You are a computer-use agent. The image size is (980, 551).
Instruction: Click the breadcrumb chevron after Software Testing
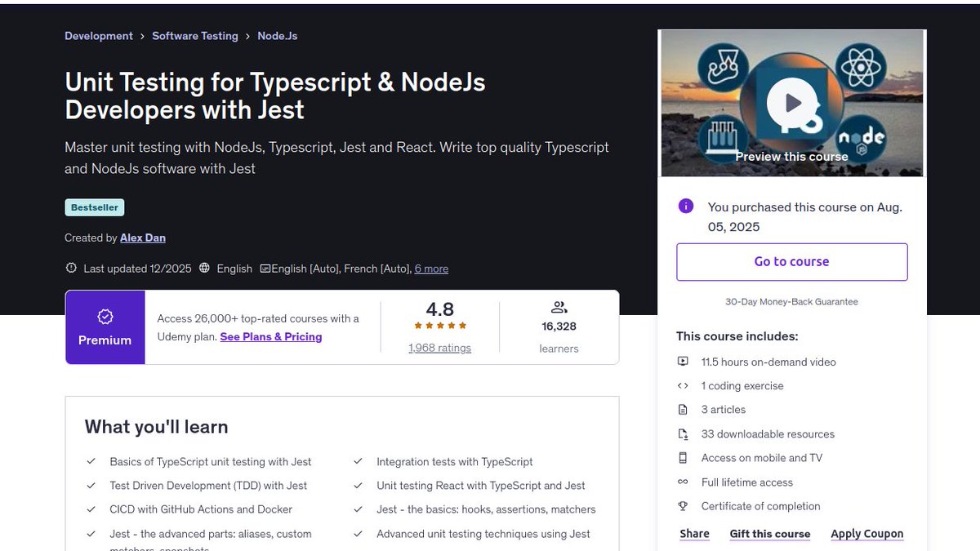[x=247, y=36]
